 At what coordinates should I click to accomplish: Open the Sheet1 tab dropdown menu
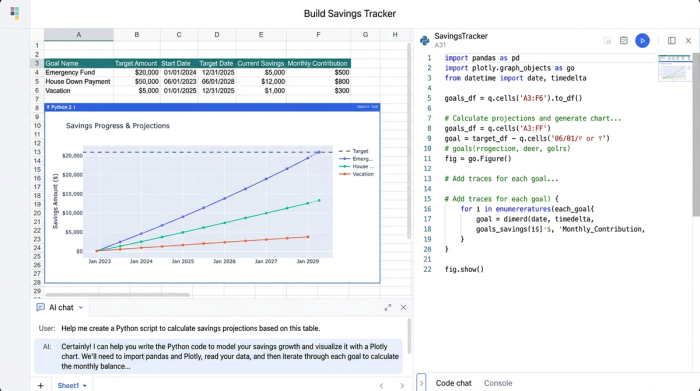pos(84,386)
